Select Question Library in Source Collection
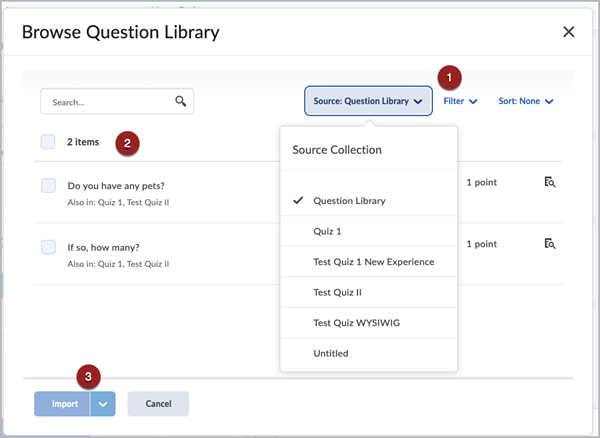The height and width of the screenshot is (438, 600). click(369, 201)
